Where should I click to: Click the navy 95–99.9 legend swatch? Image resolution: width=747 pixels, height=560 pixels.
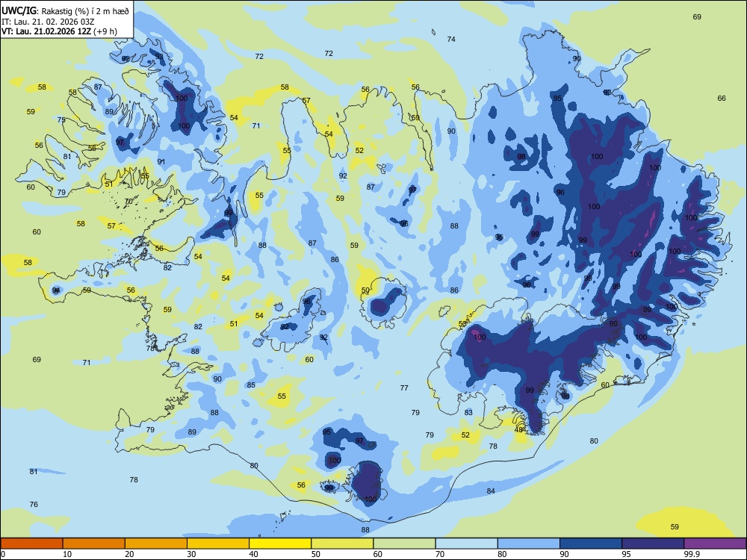pos(653,544)
